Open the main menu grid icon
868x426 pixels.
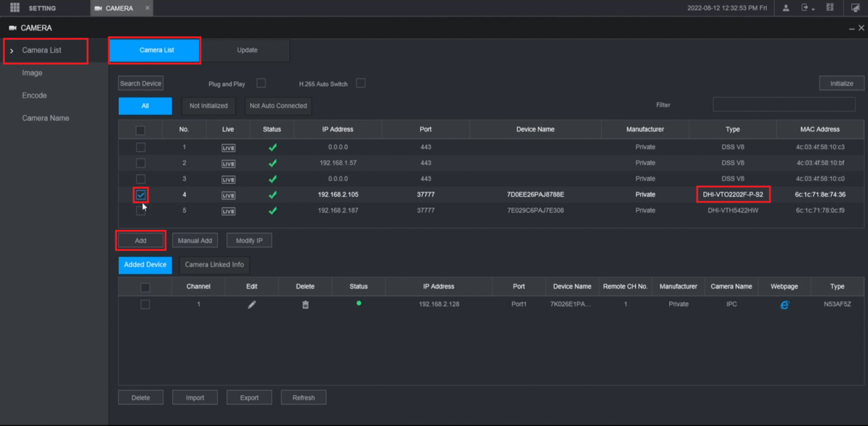click(x=14, y=8)
